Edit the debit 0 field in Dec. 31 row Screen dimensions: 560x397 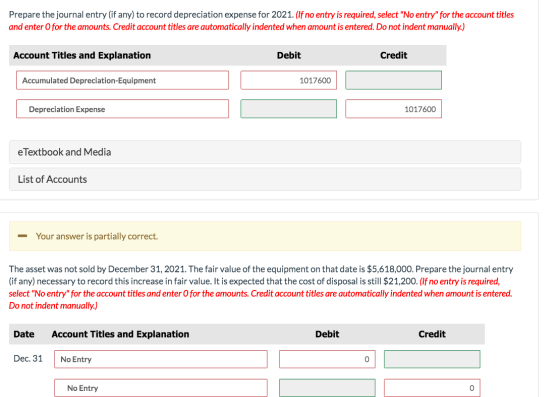pos(327,359)
